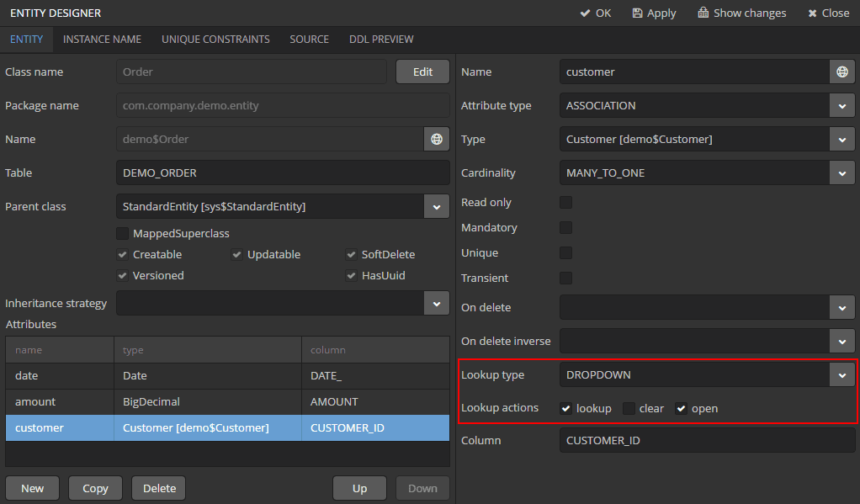Check the Mandatory checkbox

pyautogui.click(x=566, y=228)
